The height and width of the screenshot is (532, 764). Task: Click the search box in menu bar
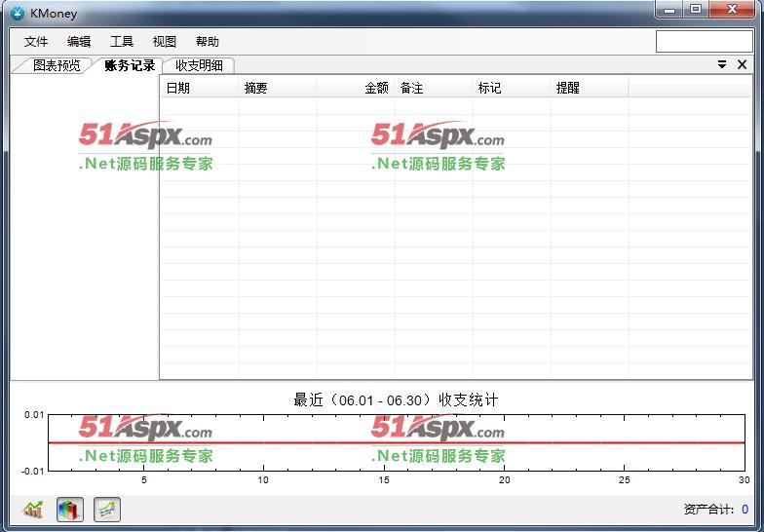pyautogui.click(x=704, y=41)
